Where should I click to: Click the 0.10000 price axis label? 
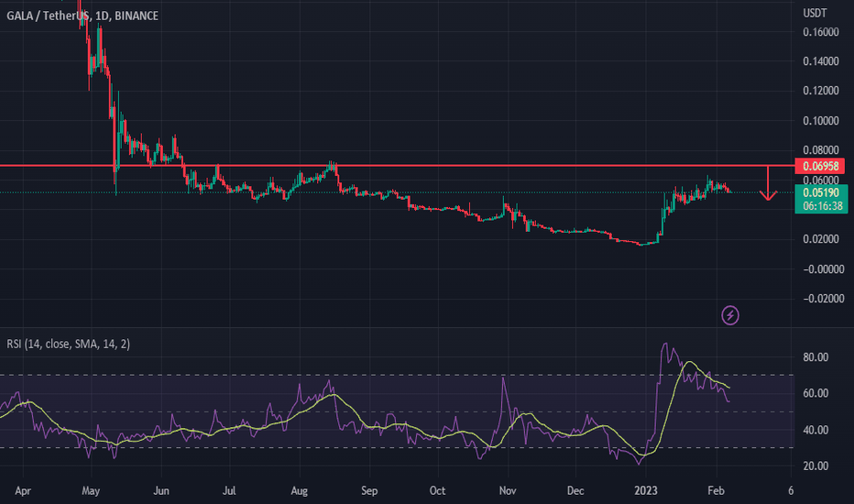(x=821, y=121)
